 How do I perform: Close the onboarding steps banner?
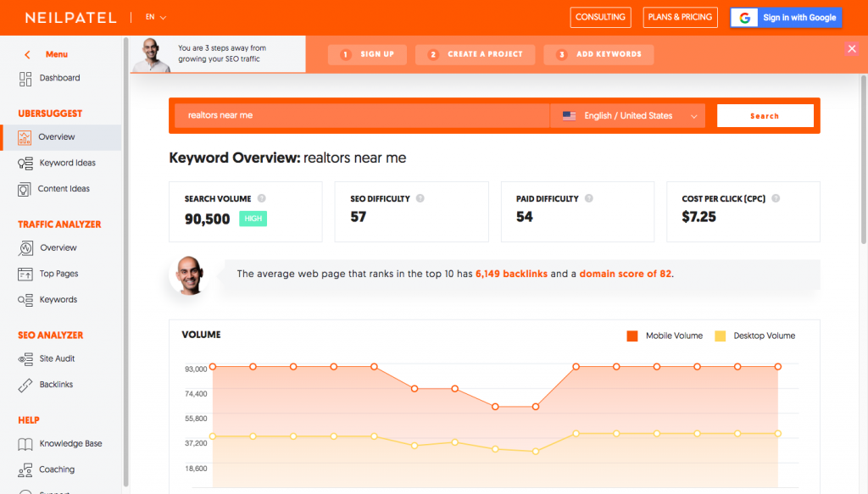click(x=852, y=48)
